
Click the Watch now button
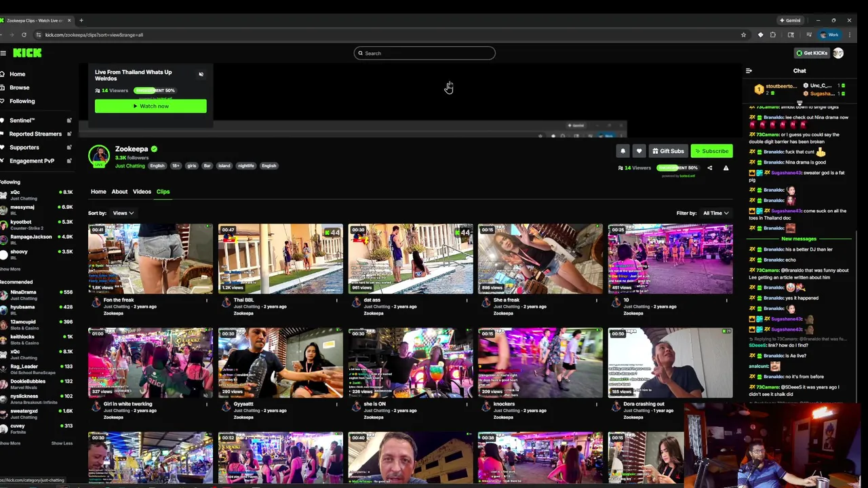point(151,106)
